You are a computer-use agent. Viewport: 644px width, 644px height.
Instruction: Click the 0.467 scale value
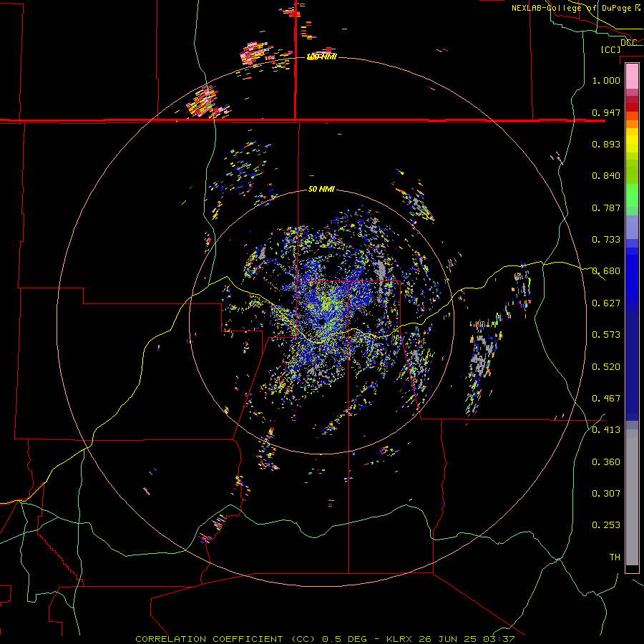[x=606, y=399]
